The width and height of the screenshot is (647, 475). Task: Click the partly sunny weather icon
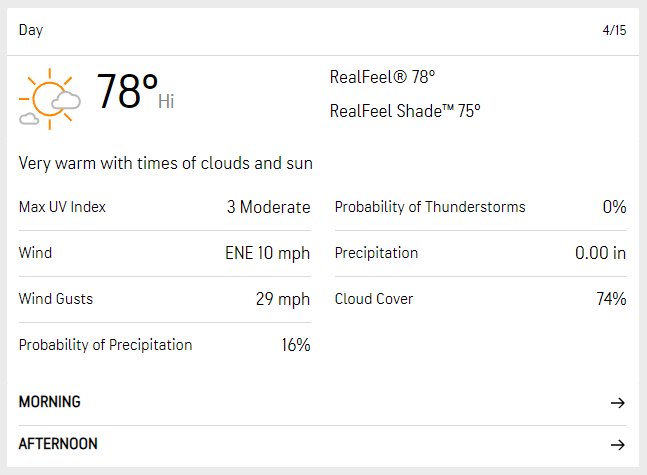point(50,99)
